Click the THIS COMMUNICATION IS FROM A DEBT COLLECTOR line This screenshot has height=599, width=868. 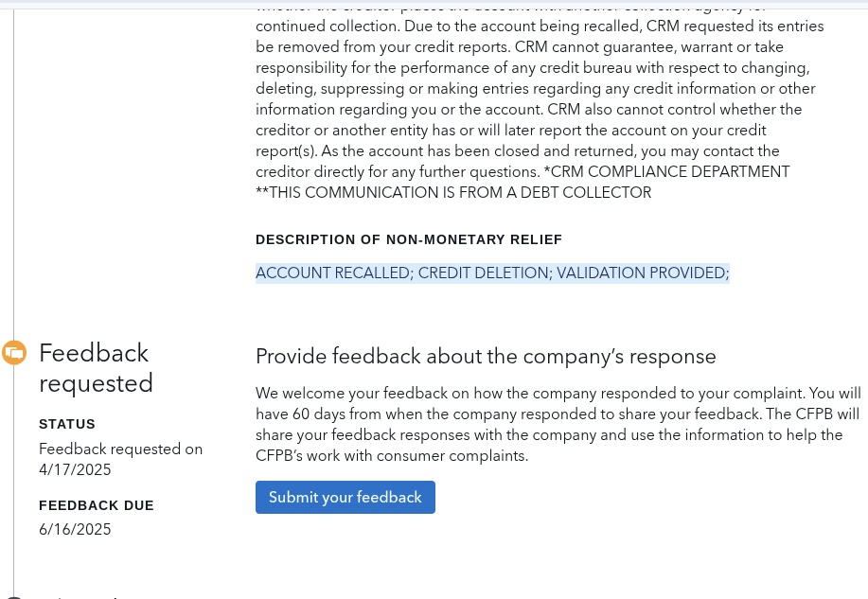click(x=453, y=193)
